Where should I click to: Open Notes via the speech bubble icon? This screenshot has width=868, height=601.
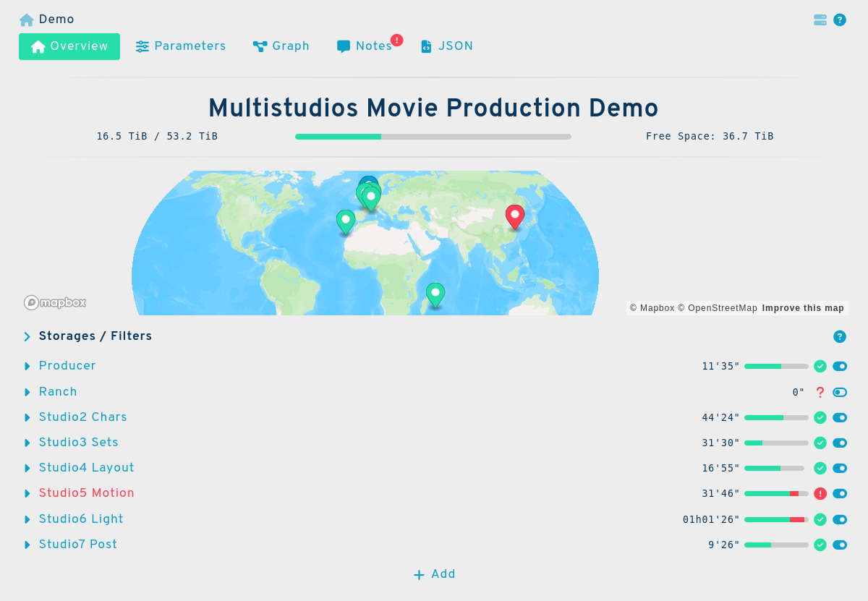pos(343,46)
